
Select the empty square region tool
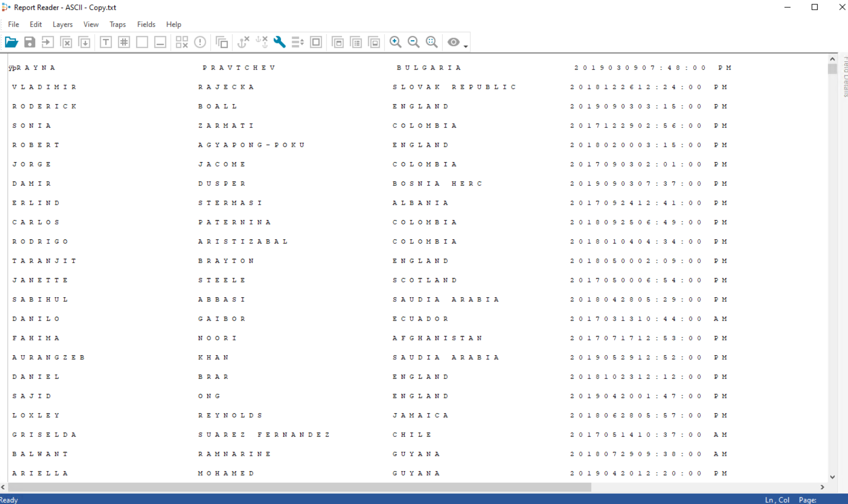(142, 42)
